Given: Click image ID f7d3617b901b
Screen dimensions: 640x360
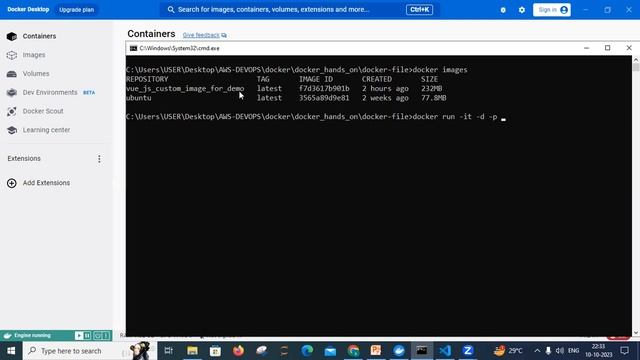Looking at the screenshot, I should (324, 89).
